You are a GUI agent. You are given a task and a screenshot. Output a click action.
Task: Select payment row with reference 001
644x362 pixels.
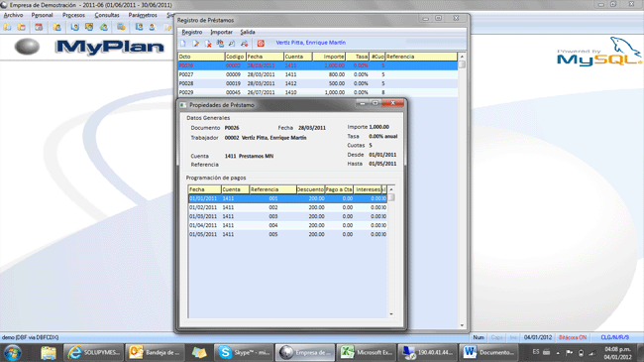[287, 198]
